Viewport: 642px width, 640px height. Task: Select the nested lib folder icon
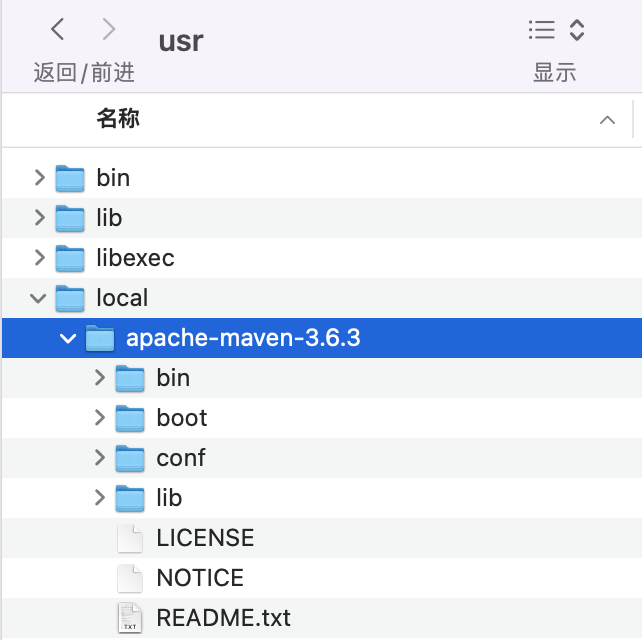coord(130,498)
